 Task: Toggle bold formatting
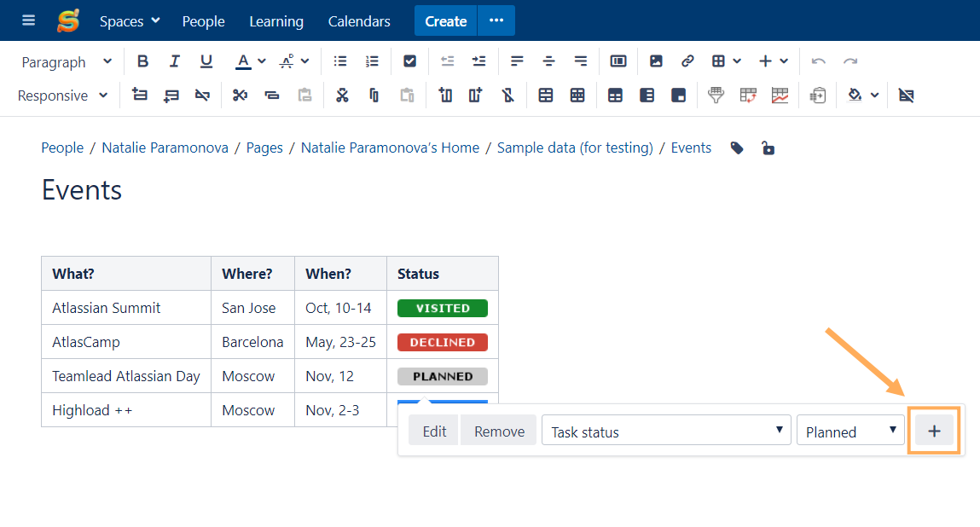coord(142,61)
